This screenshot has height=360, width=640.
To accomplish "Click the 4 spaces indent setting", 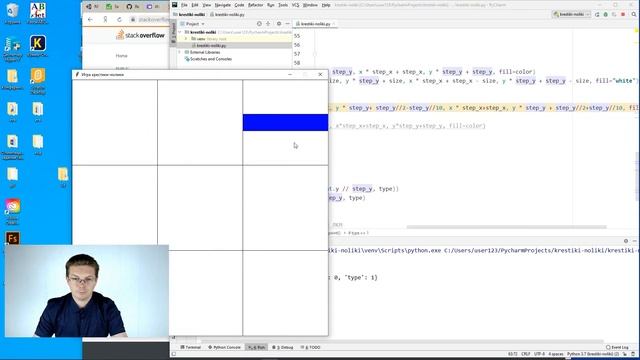I will 556,354.
